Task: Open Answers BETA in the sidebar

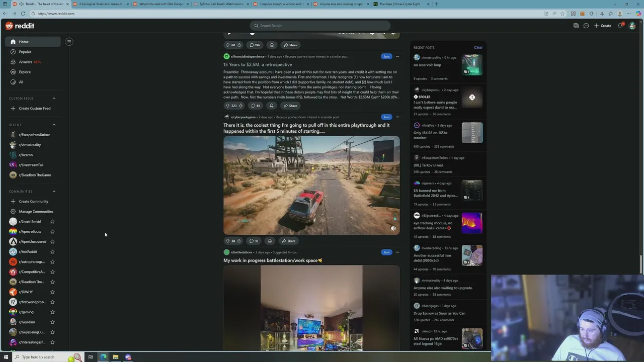Action: coord(33,62)
